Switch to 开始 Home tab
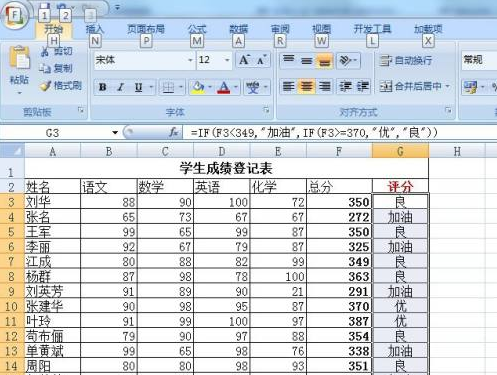This screenshot has width=497, height=375. (53, 29)
